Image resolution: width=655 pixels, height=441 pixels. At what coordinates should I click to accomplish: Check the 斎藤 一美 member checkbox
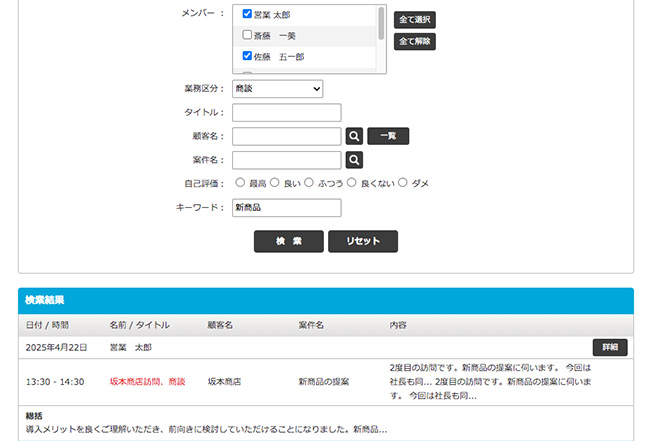pyautogui.click(x=247, y=35)
